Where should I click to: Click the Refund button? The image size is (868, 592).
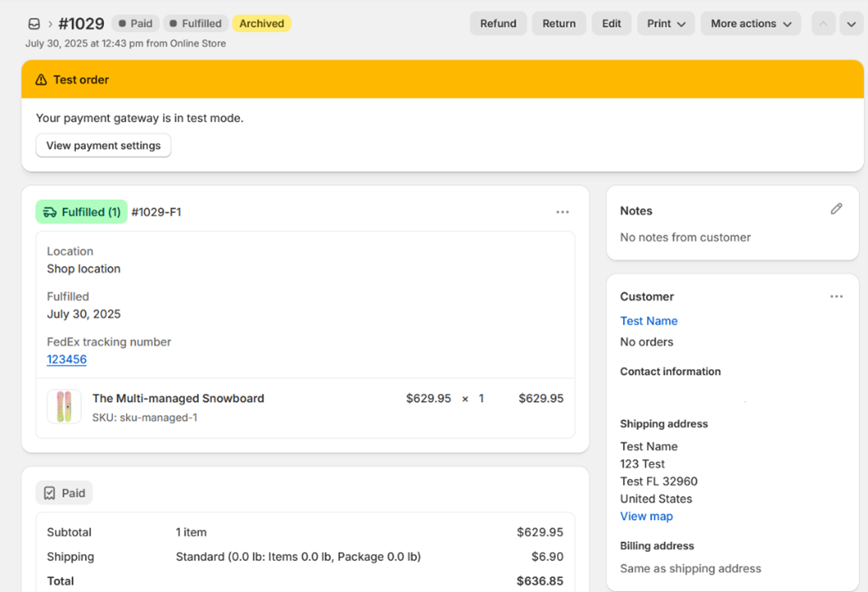click(498, 24)
